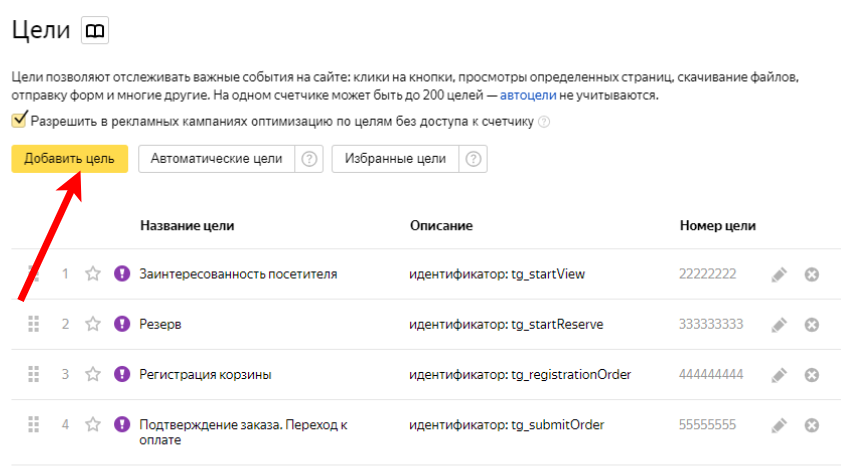
Task: Click purple status icon for Резерв goal
Action: point(122,324)
